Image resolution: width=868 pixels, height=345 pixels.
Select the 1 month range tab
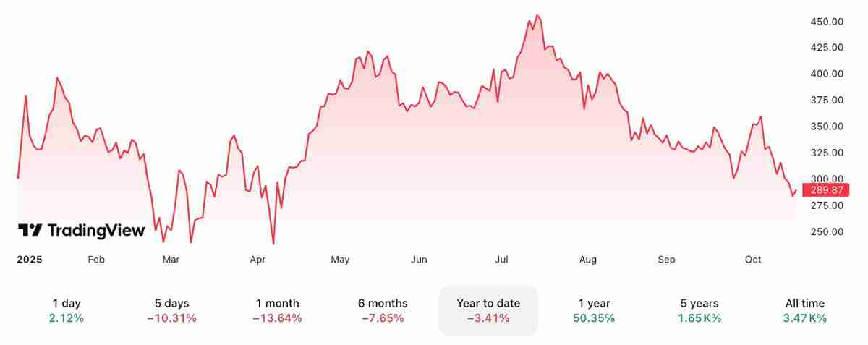click(277, 311)
